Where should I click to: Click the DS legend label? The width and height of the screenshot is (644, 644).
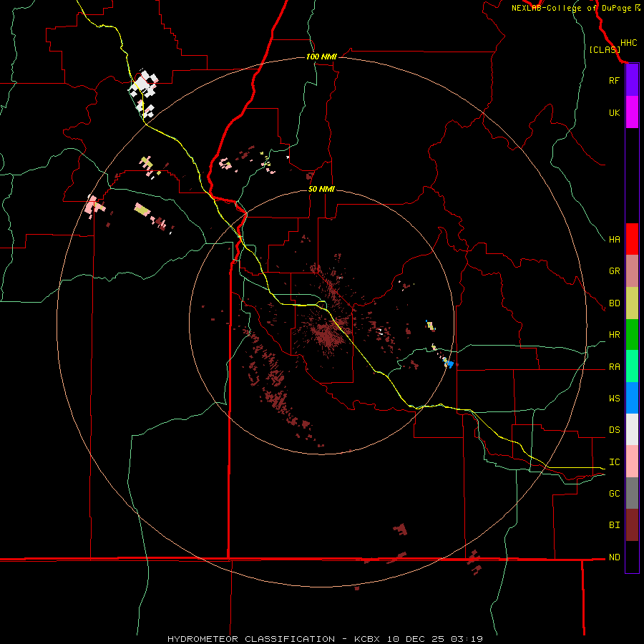[x=614, y=430]
